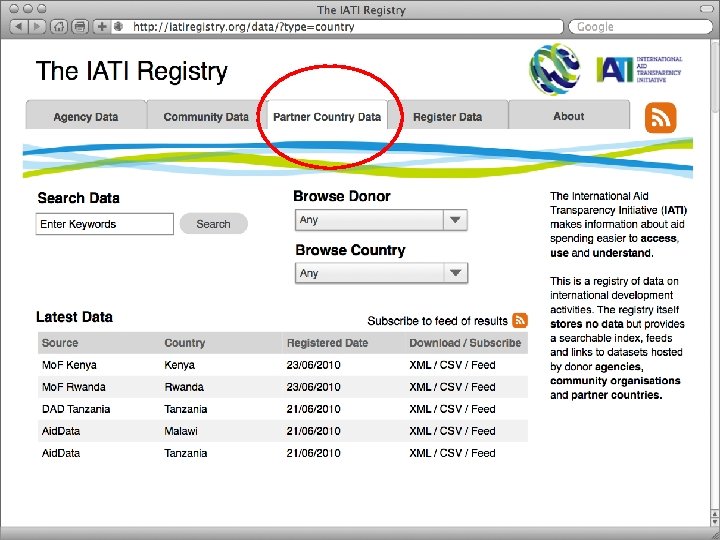Click the DAD Tanzania source cell

76,409
